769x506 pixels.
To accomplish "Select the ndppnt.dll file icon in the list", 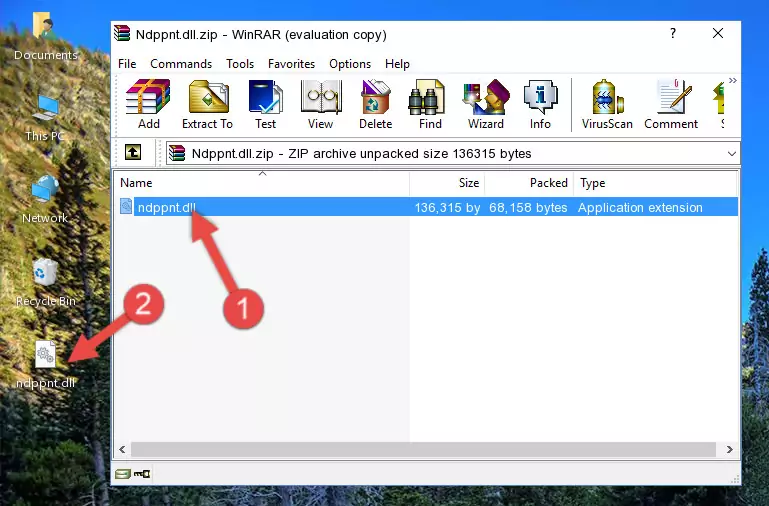I will pyautogui.click(x=126, y=206).
